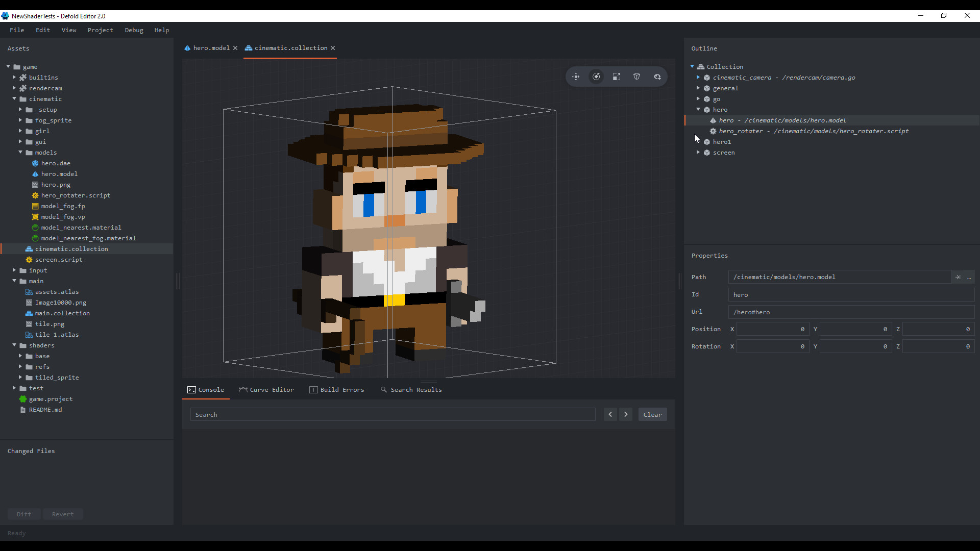Collapse the hero node in the Outline
The height and width of the screenshot is (551, 980).
(699, 110)
